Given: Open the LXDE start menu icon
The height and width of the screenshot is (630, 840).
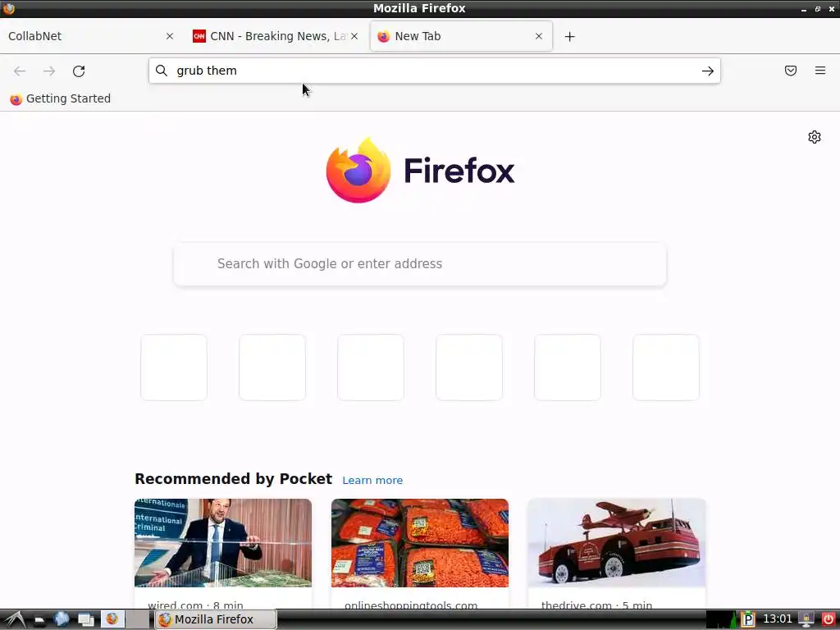Looking at the screenshot, I should pyautogui.click(x=15, y=619).
